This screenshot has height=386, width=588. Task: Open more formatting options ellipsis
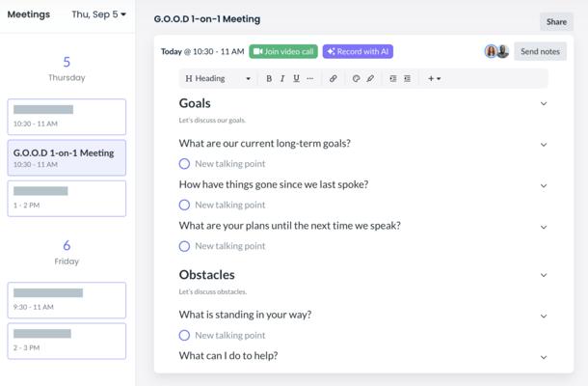(309, 78)
